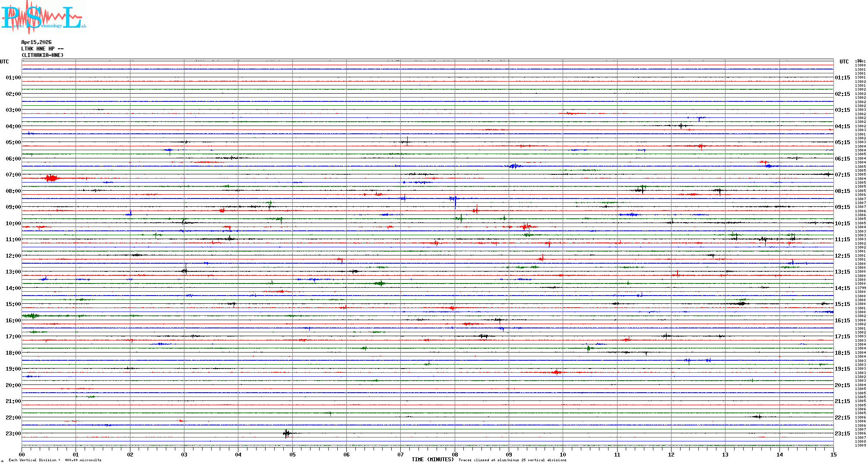This screenshot has height=466, width=868.
Task: Click minute 10 on bottom time axis
Action: pyautogui.click(x=563, y=454)
